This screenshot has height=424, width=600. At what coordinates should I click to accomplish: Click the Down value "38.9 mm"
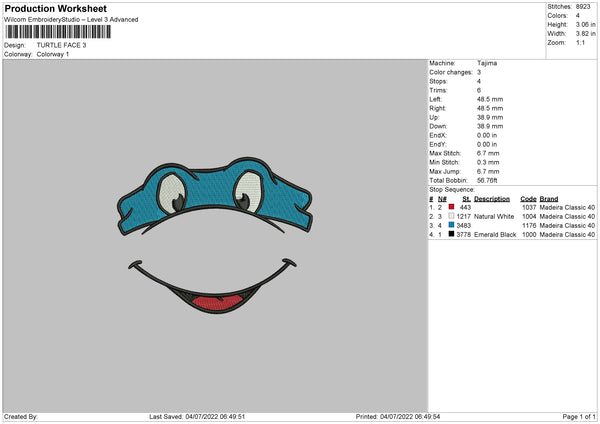pos(490,126)
